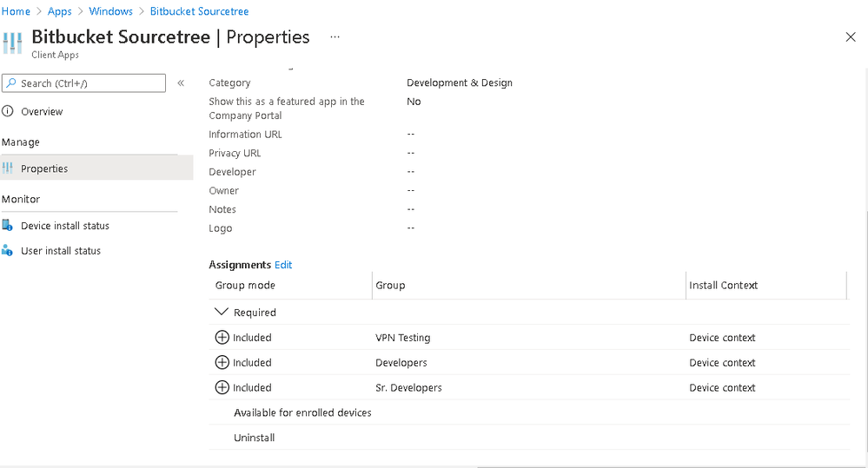Collapse the sidebar using double chevron
Screen dimensions: 868x468
pyautogui.click(x=181, y=83)
